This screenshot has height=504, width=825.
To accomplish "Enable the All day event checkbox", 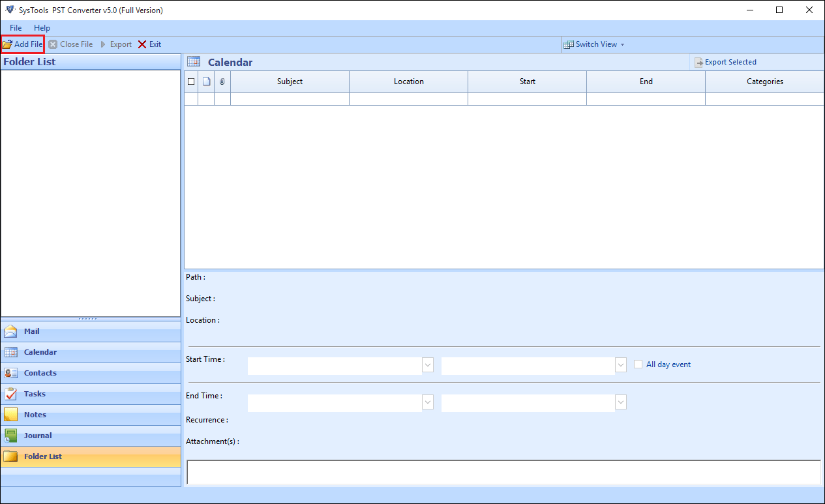I will (x=638, y=364).
